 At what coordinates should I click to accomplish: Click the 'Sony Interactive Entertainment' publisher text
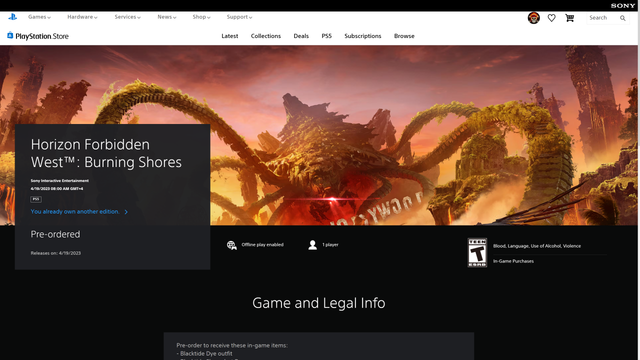pyautogui.click(x=60, y=180)
